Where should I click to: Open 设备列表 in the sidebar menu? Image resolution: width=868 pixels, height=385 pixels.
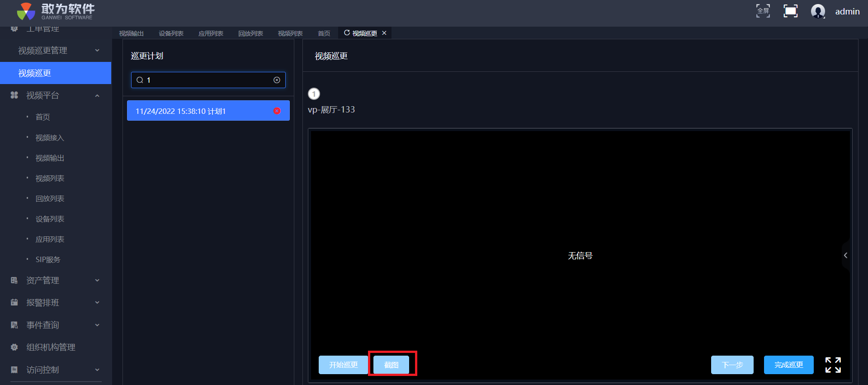coord(50,219)
